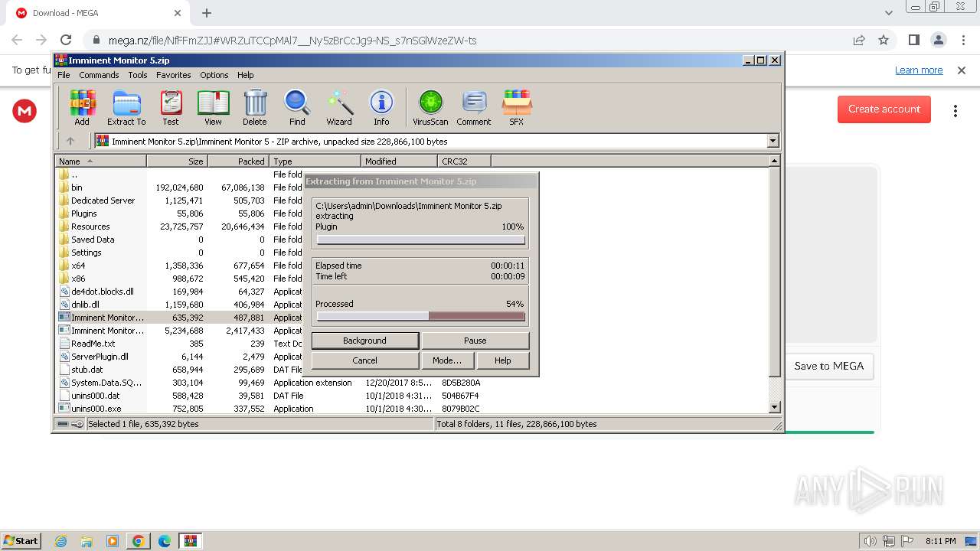The height and width of the screenshot is (551, 980).
Task: Bookmark this page with star icon
Action: point(884,40)
